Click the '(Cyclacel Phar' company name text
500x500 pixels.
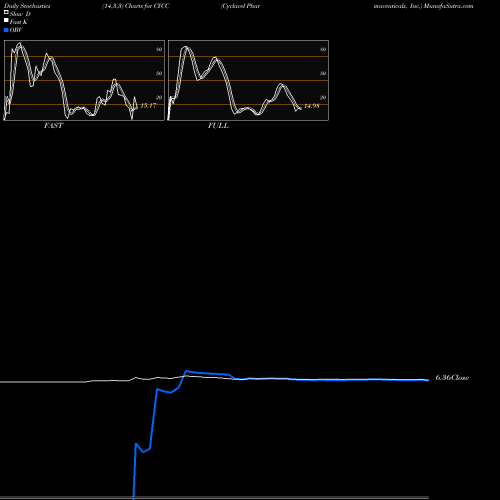pos(240,6)
